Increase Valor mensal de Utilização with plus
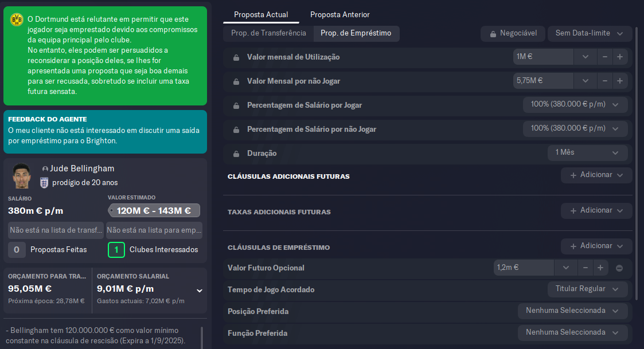 620,57
